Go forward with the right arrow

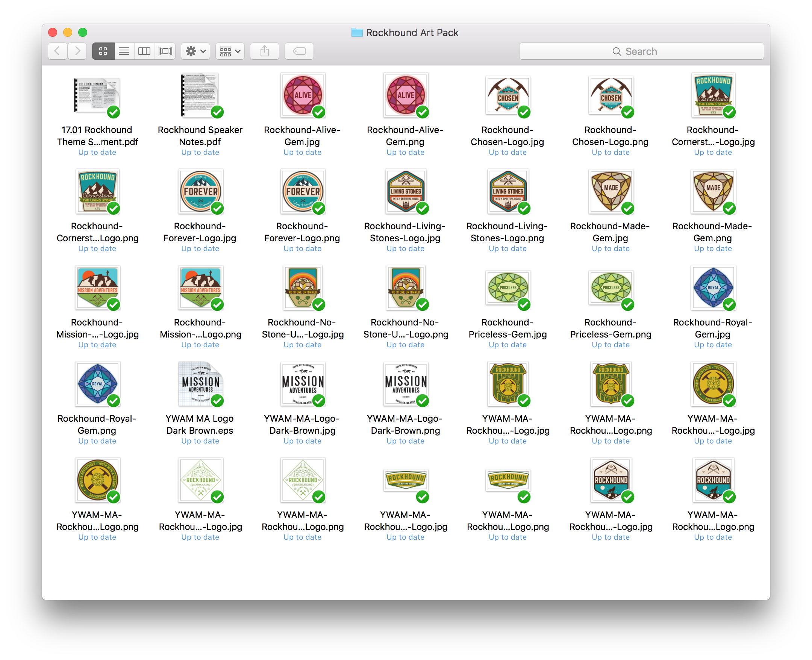pos(77,51)
